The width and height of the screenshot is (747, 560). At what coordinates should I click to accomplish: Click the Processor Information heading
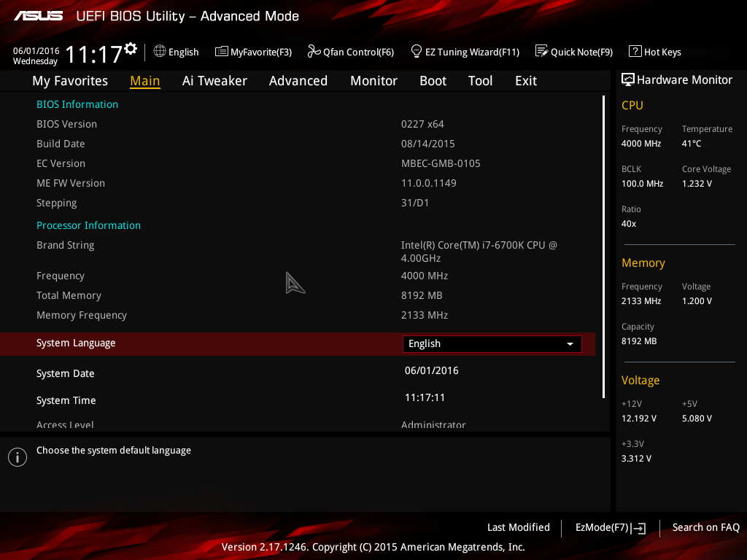tap(88, 225)
